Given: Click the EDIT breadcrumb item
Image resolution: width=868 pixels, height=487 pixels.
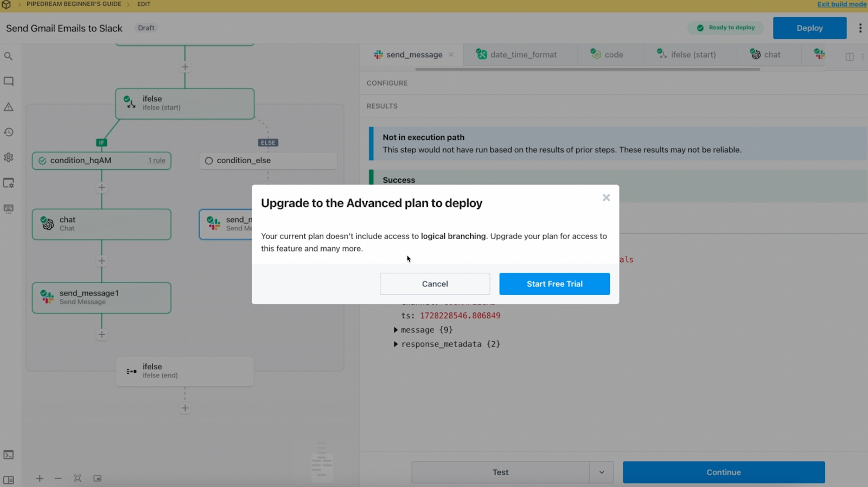Looking at the screenshot, I should click(x=144, y=4).
